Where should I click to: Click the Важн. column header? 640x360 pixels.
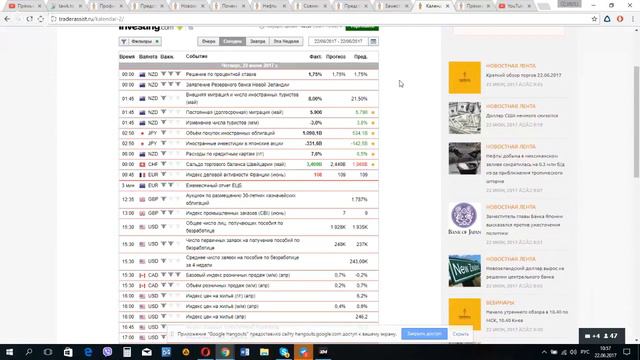click(167, 57)
